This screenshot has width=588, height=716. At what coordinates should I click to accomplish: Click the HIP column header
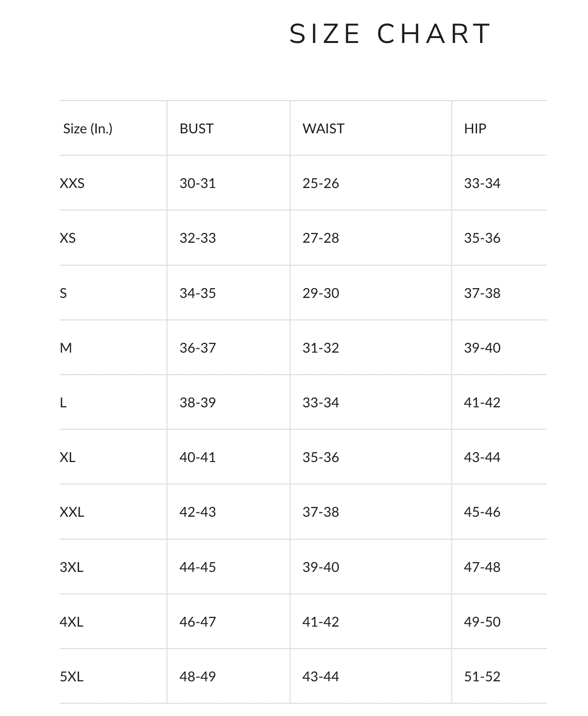pos(475,128)
